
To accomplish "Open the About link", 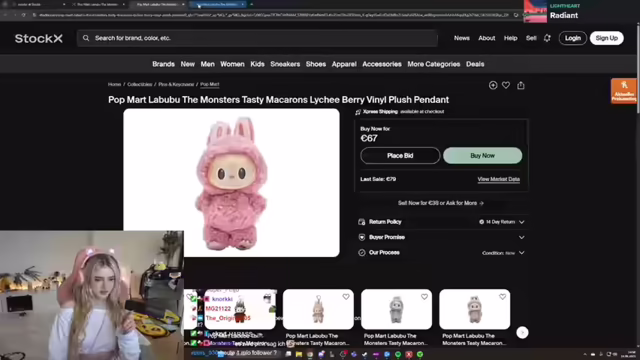I will [487, 38].
